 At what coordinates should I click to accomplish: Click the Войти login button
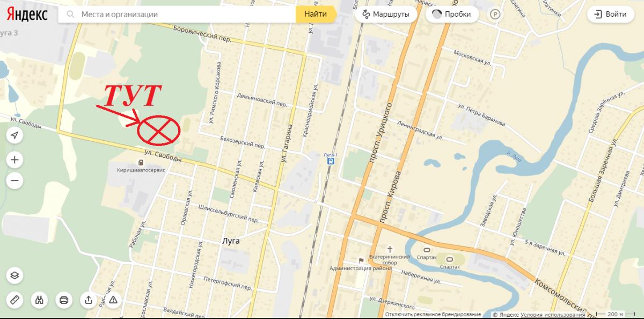610,15
